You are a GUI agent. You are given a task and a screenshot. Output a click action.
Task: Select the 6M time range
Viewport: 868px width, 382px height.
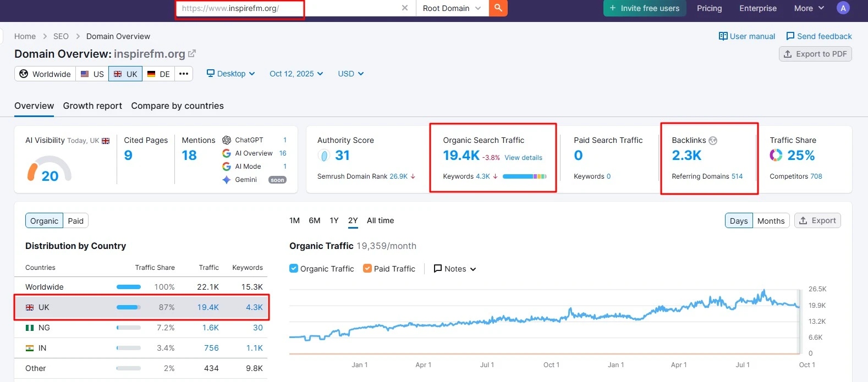click(315, 220)
